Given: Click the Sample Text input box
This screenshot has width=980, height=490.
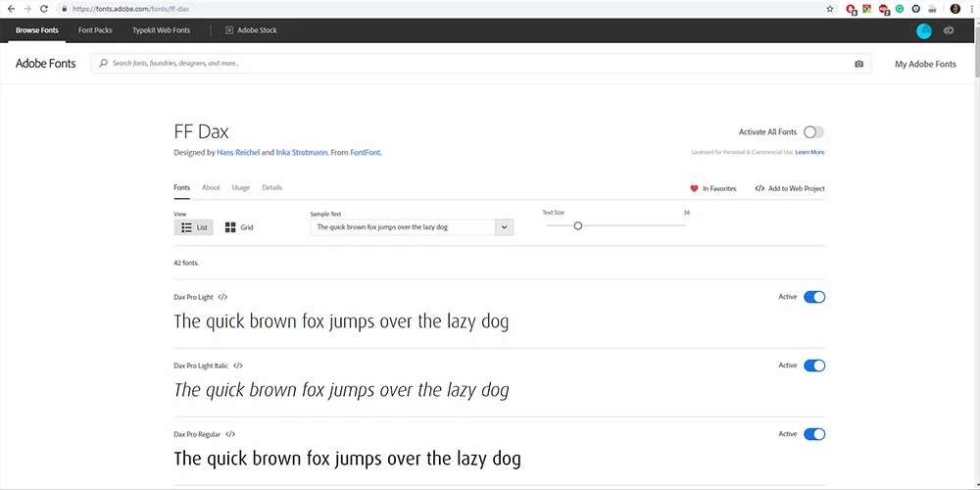Looking at the screenshot, I should click(403, 227).
